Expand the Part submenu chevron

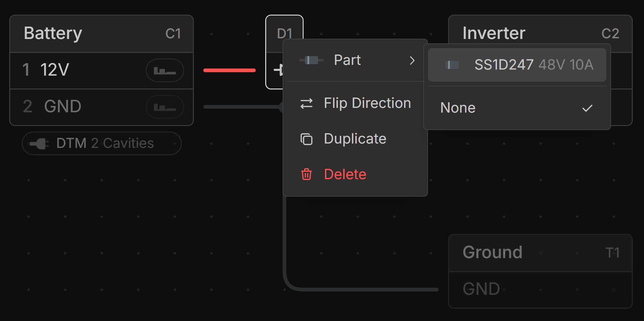tap(412, 61)
